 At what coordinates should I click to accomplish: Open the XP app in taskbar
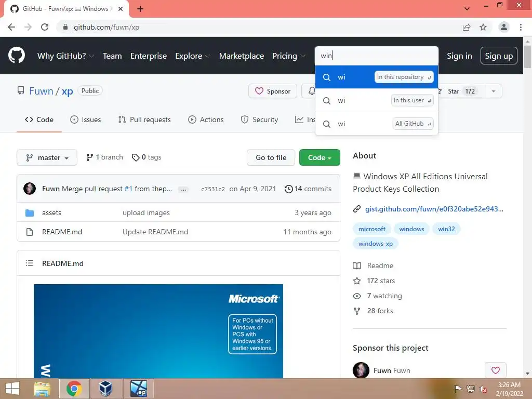(139, 389)
